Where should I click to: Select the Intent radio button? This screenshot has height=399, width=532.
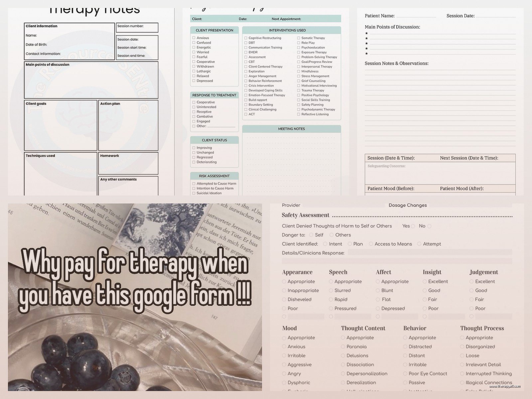tap(325, 244)
